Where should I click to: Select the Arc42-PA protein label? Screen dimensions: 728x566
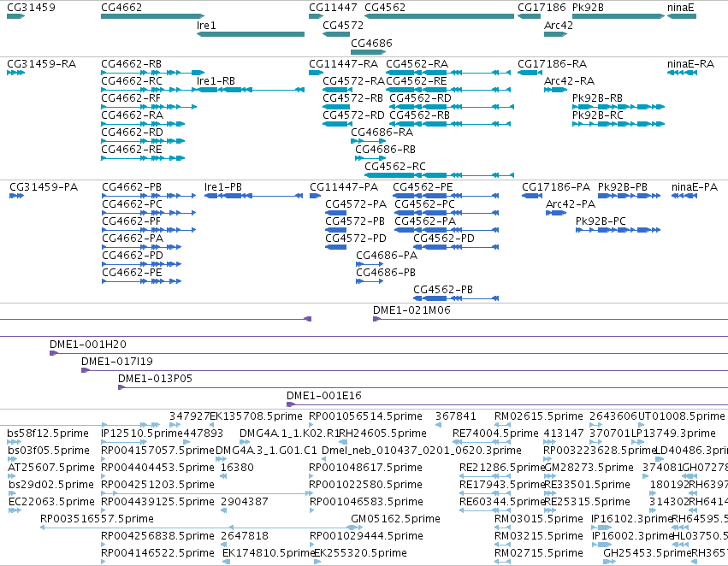click(x=571, y=204)
